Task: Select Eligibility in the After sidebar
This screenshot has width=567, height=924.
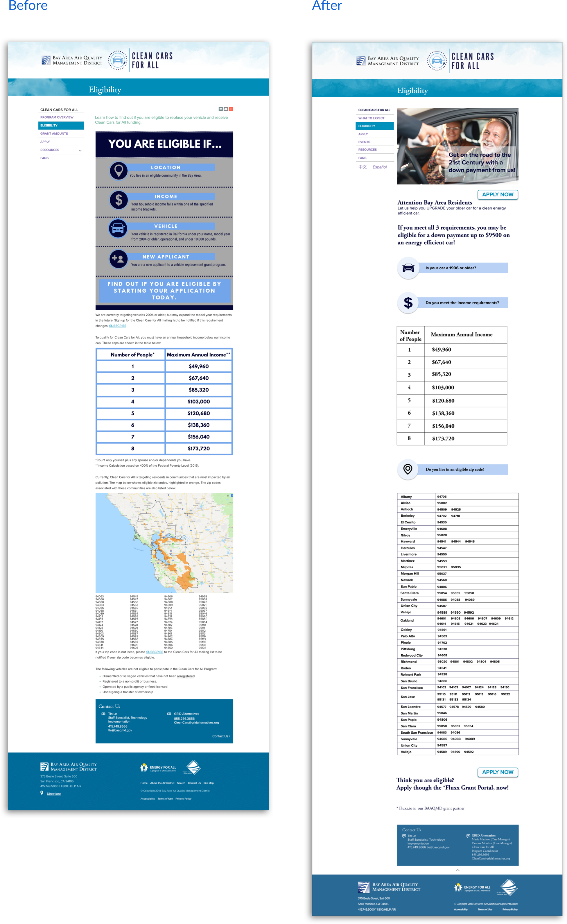Action: tap(375, 126)
